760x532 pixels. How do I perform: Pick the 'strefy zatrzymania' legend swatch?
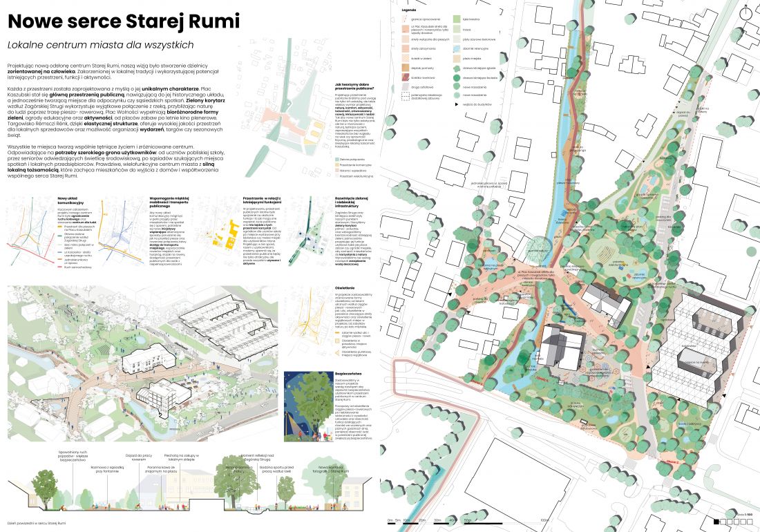click(405, 48)
